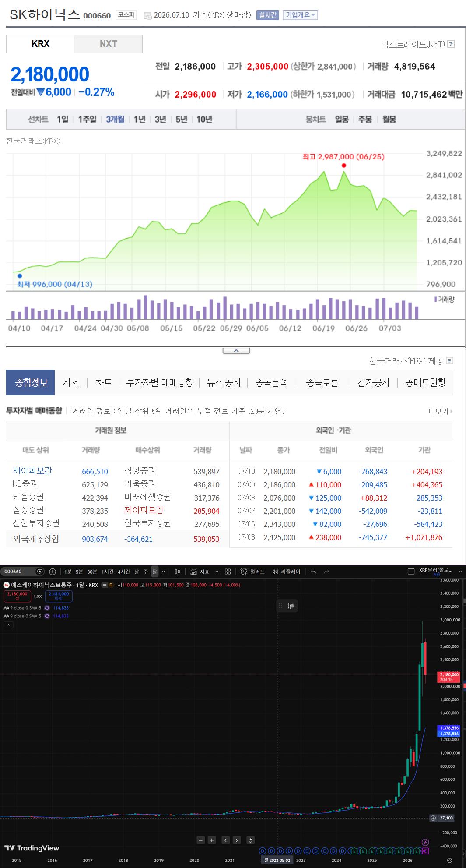Click the 월 2022-05-02 date marker
The height and width of the screenshot is (868, 466).
coord(277,860)
